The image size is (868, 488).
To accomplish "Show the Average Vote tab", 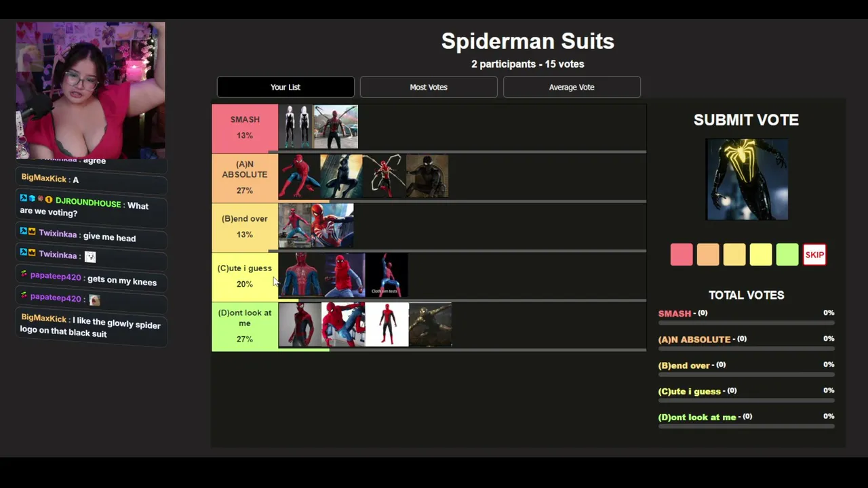I will [572, 87].
